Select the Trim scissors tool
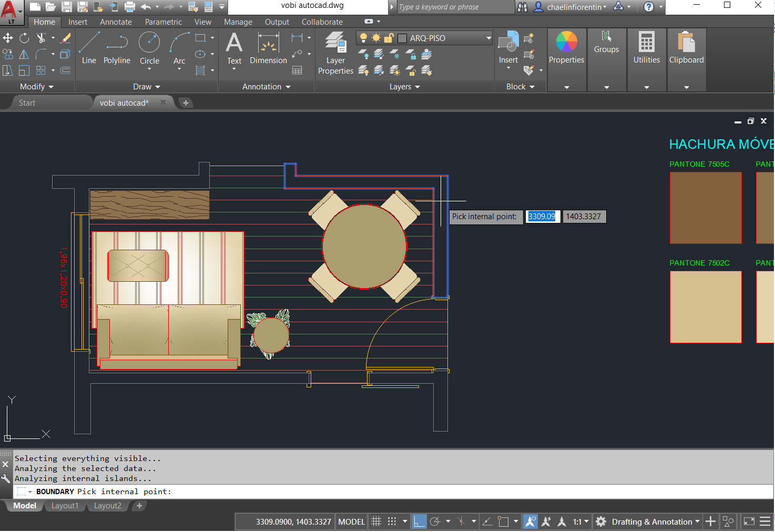This screenshot has height=532, width=775. (x=41, y=38)
